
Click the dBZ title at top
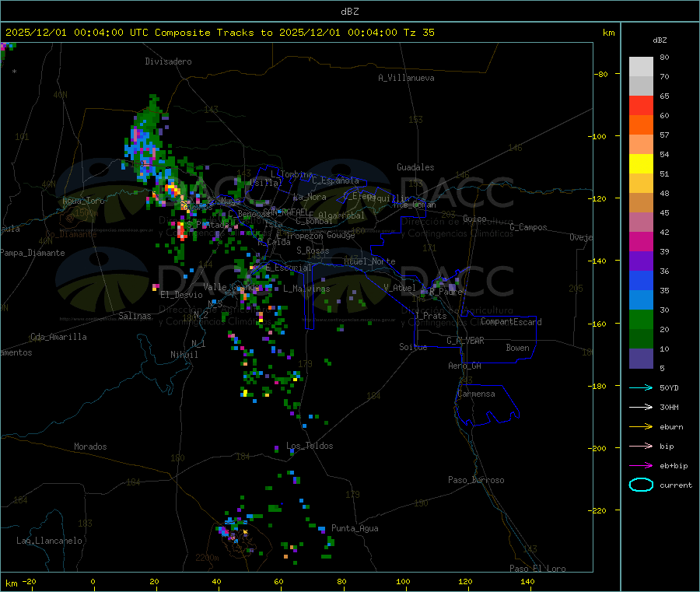click(x=349, y=12)
